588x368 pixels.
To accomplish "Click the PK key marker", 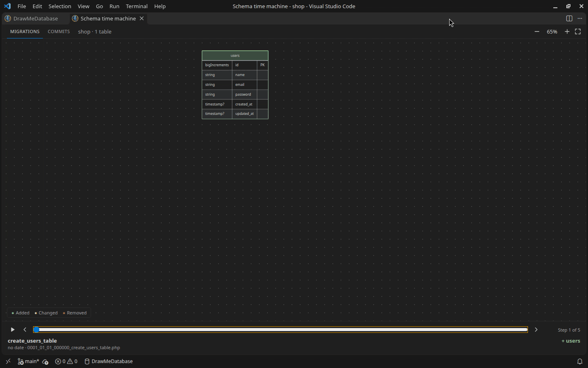I will tap(263, 65).
